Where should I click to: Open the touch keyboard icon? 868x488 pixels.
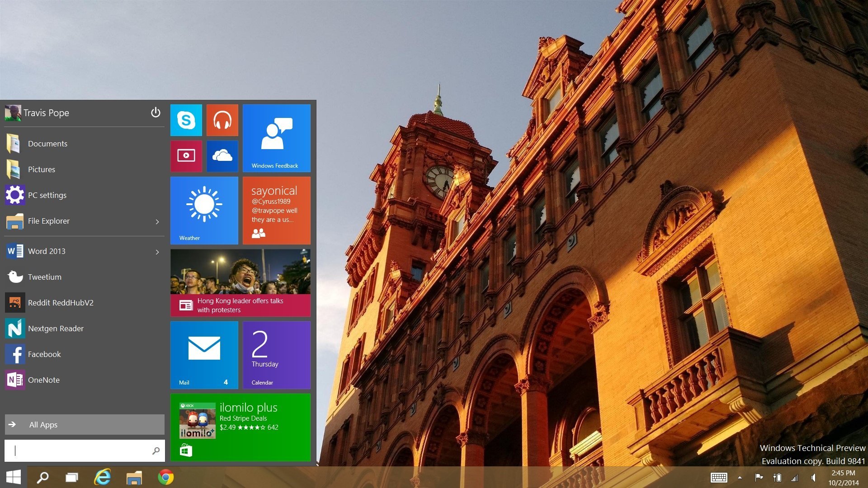tap(719, 478)
